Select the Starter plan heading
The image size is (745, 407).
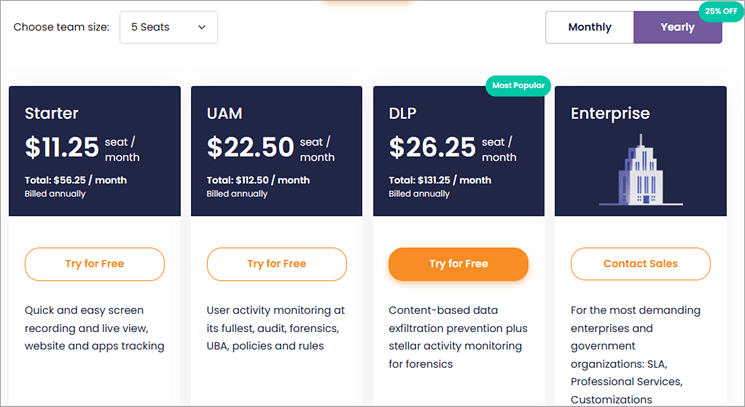(51, 114)
